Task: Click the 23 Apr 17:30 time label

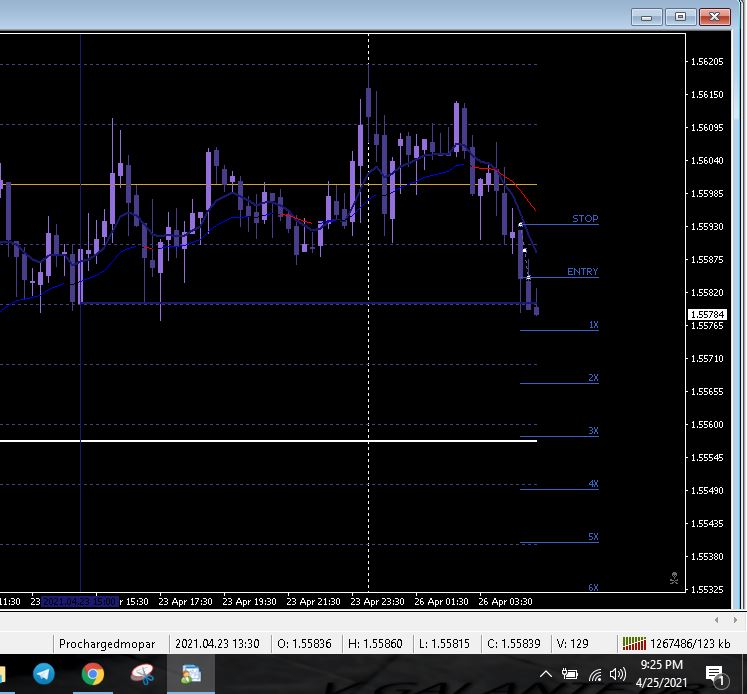Action: (185, 602)
